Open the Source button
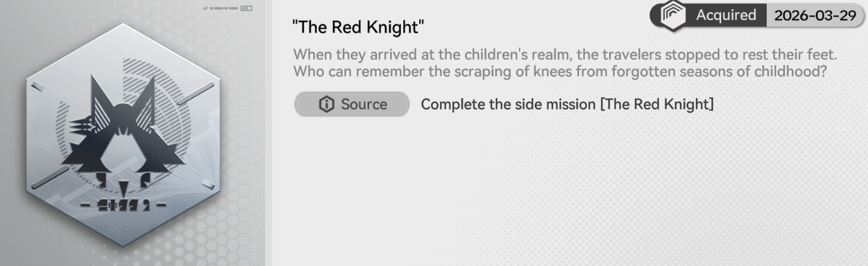 click(x=352, y=104)
